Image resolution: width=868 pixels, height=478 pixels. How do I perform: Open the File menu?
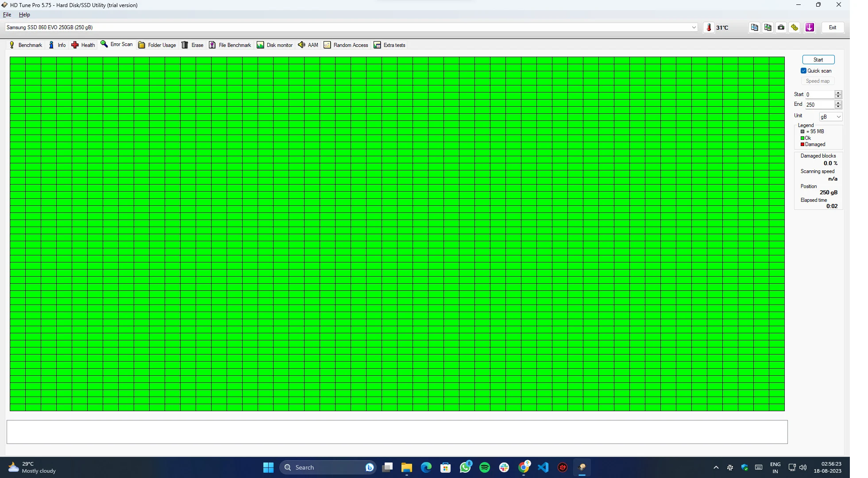(7, 15)
